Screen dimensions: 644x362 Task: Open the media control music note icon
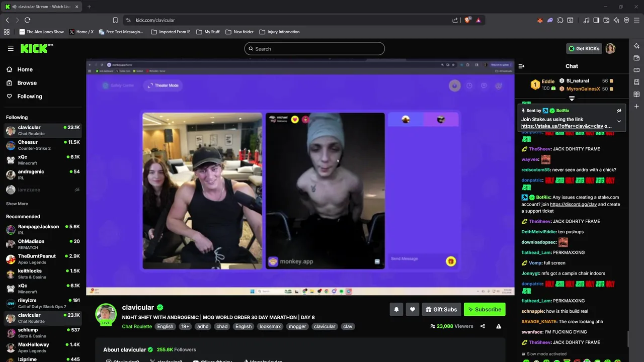coord(586,20)
